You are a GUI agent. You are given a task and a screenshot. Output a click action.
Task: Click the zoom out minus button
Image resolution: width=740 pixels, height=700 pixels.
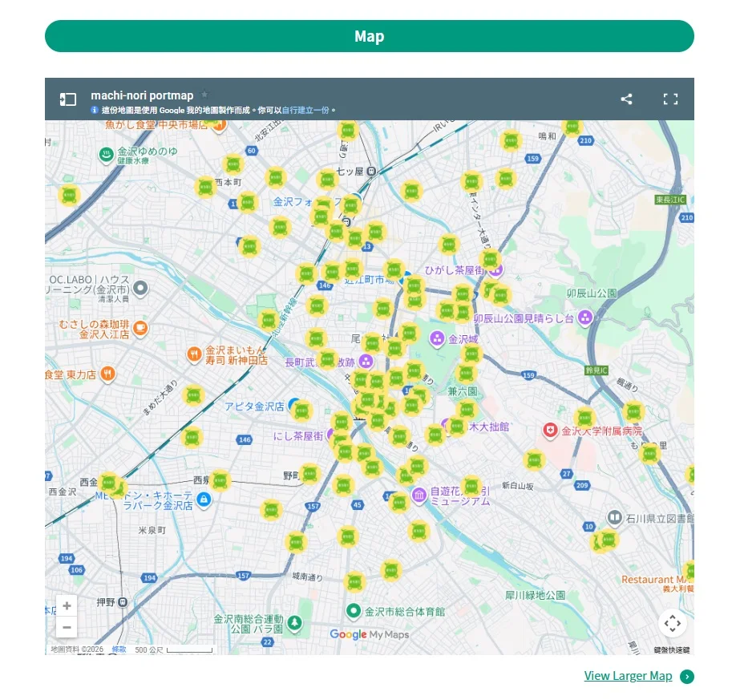pyautogui.click(x=67, y=627)
